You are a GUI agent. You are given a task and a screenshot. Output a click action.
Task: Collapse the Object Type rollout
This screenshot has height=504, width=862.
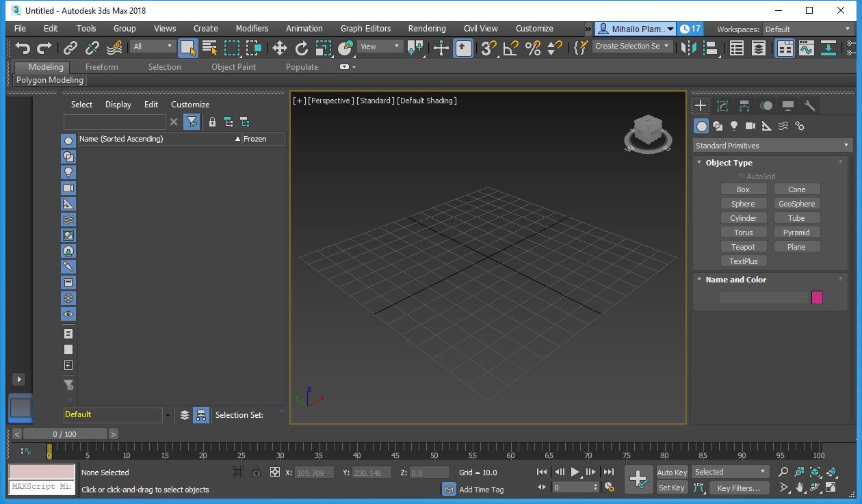click(x=729, y=163)
